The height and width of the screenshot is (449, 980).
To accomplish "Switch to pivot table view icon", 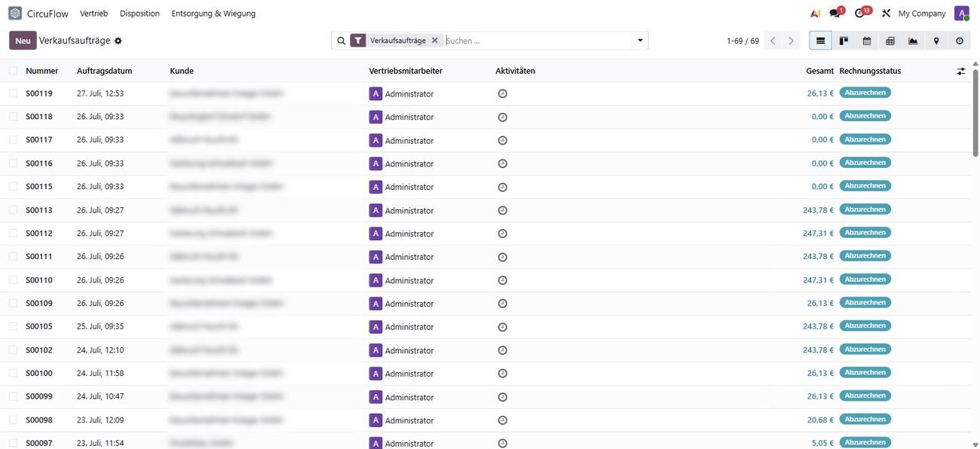I will coord(890,41).
